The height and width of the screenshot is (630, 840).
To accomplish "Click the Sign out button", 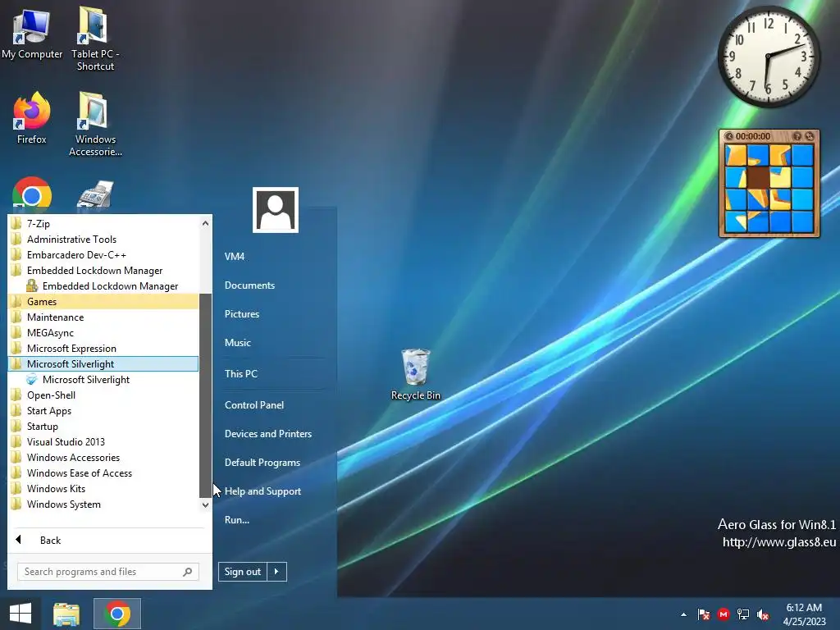I will pyautogui.click(x=243, y=572).
